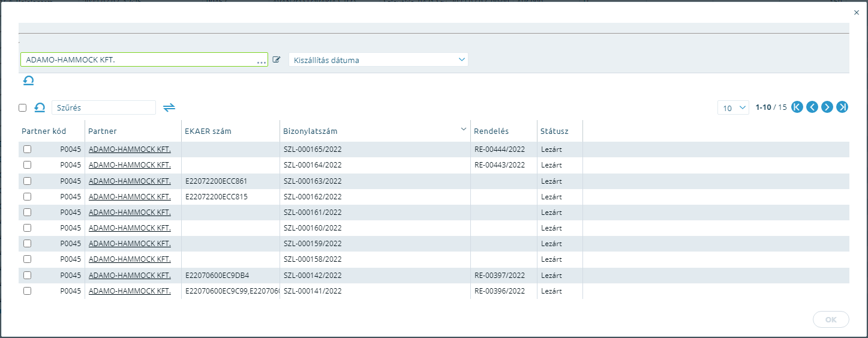
Task: Select document number SZL-000158/2022
Action: [313, 259]
